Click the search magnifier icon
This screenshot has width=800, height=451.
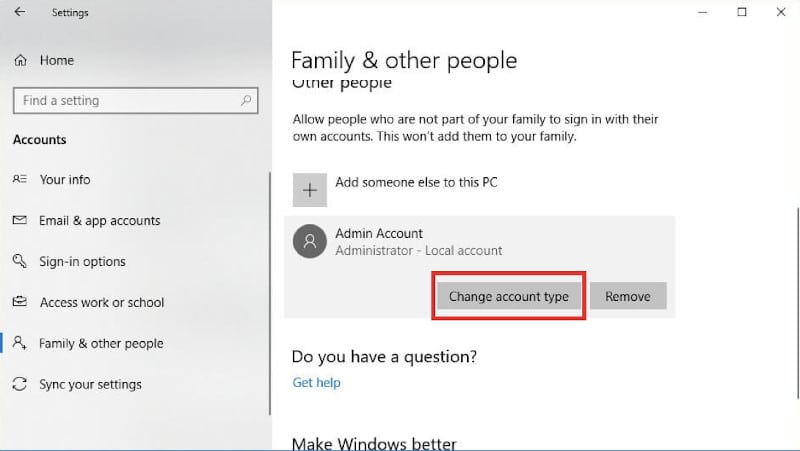point(246,101)
